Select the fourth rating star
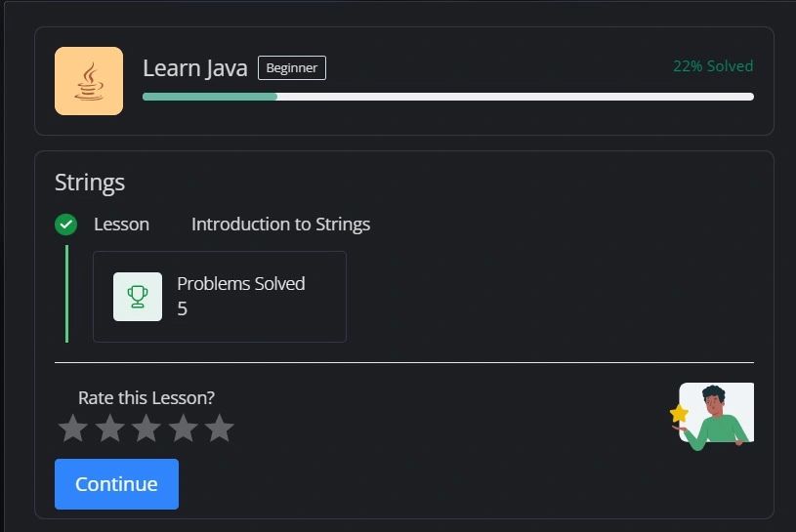This screenshot has height=532, width=796. coord(183,428)
